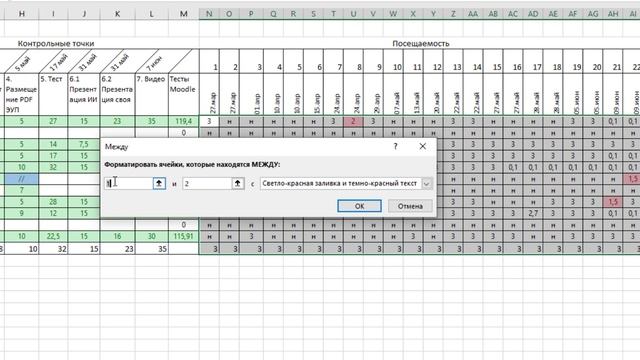Click the cell with value 30 in column L
The image size is (640, 360).
tap(151, 236)
